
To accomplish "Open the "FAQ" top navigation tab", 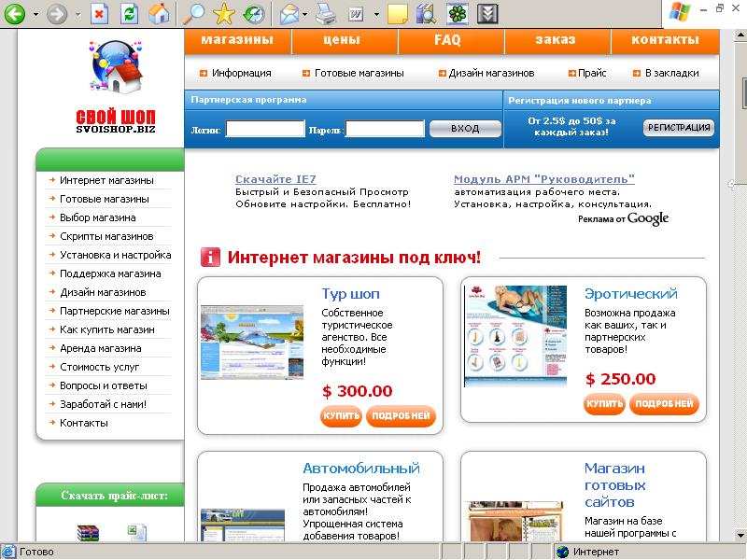I will tap(447, 40).
